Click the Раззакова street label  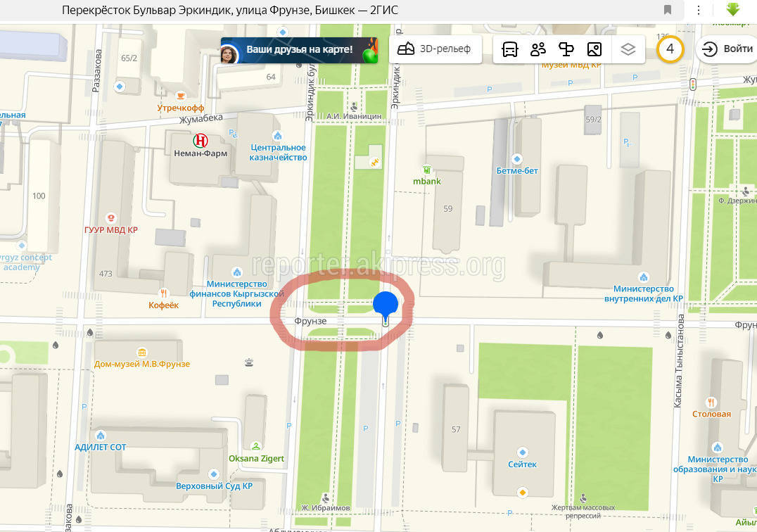[x=96, y=70]
